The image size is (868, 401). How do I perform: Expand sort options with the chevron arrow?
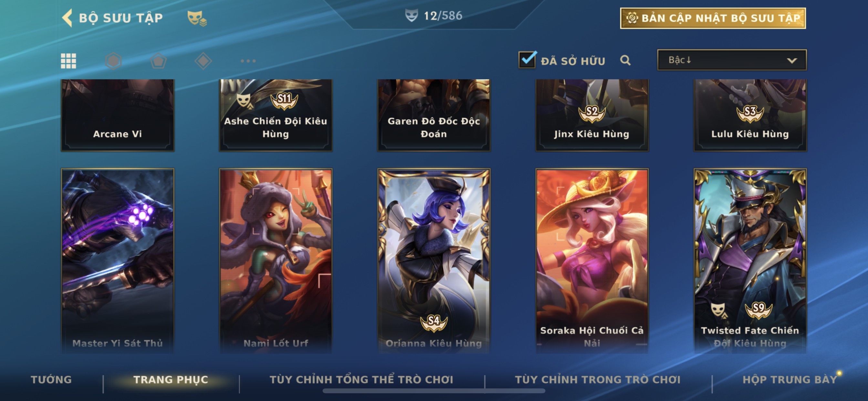coord(792,61)
